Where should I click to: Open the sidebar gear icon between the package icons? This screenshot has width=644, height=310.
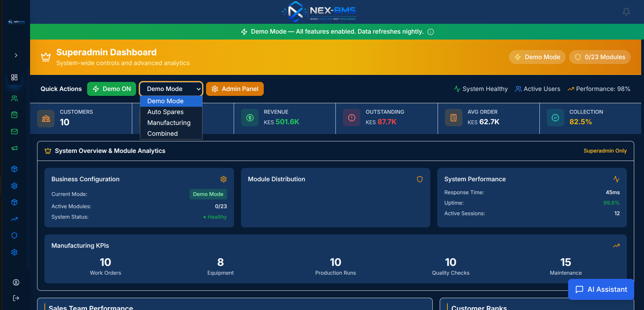[14, 186]
